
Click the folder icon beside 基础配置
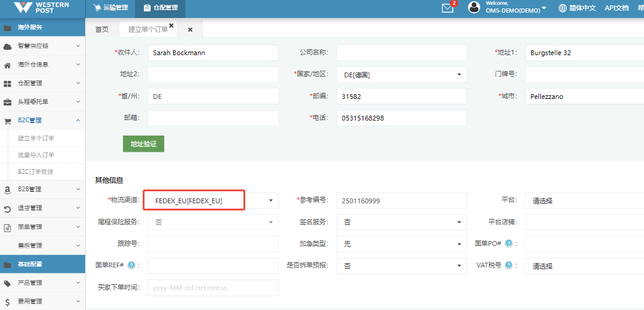pyautogui.click(x=7, y=265)
